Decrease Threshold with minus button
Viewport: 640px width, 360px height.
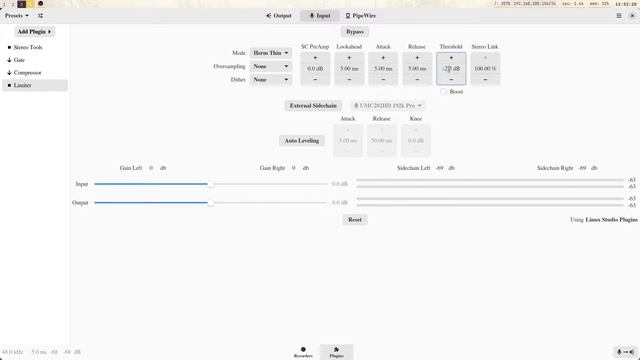pos(451,80)
